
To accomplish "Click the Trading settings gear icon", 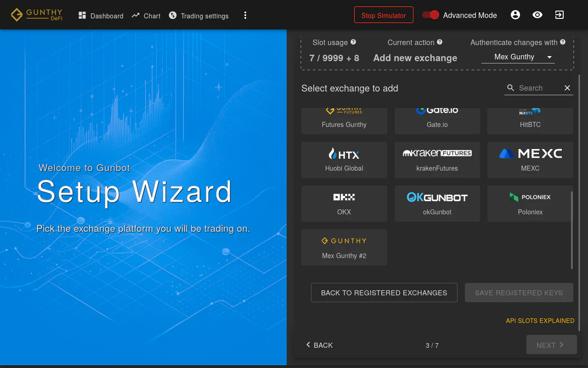I will 173,15.
